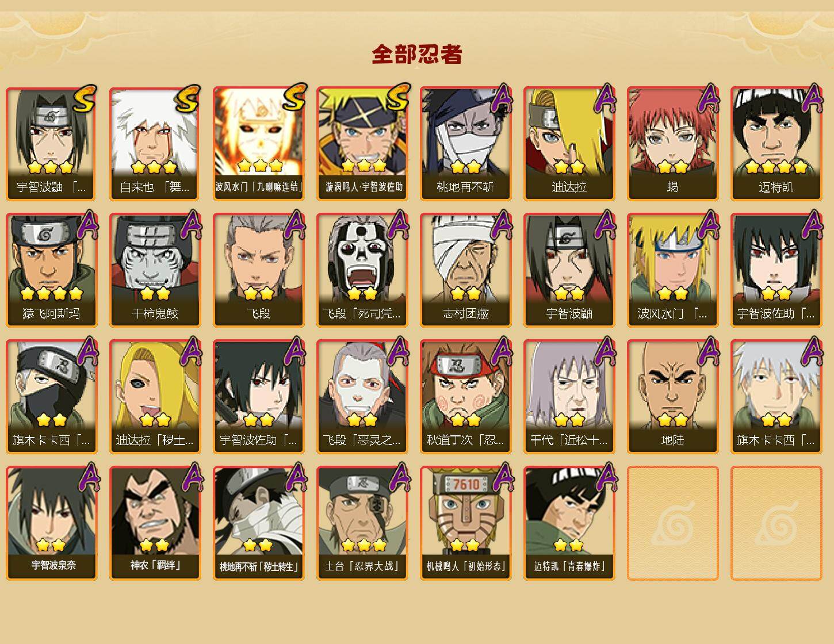834x644 pixels.
Task: Click the 全部忍者 heading tab
Action: (x=417, y=54)
